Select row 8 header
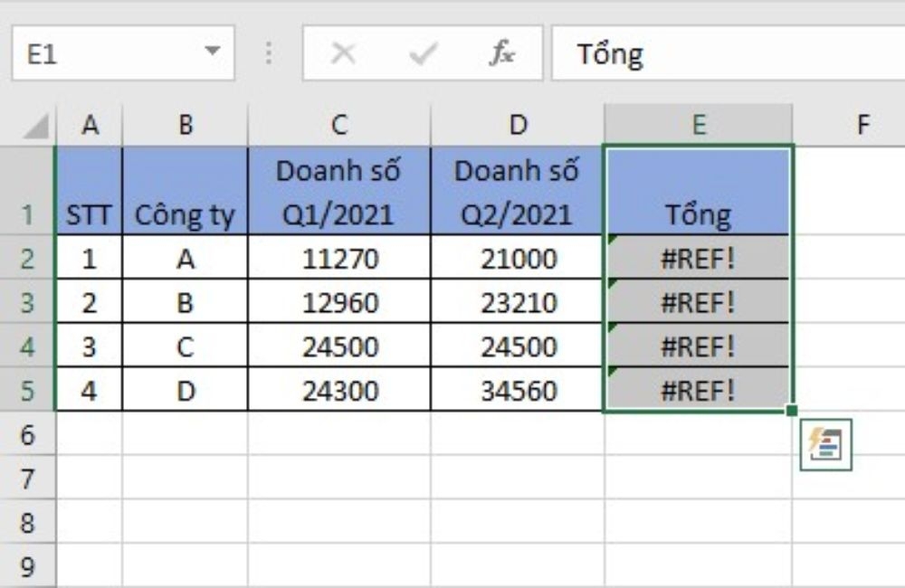This screenshot has height=588, width=905. [x=28, y=521]
